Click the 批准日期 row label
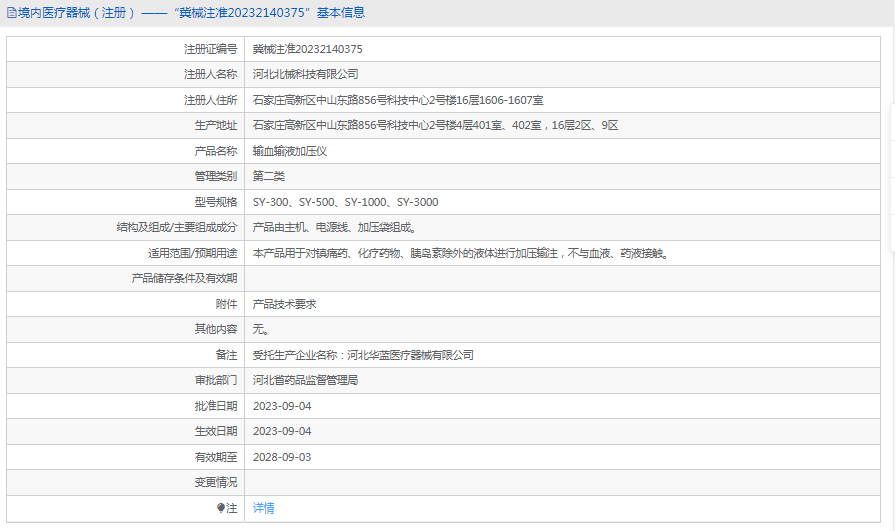Screen dimensions: 895x531 [215, 406]
